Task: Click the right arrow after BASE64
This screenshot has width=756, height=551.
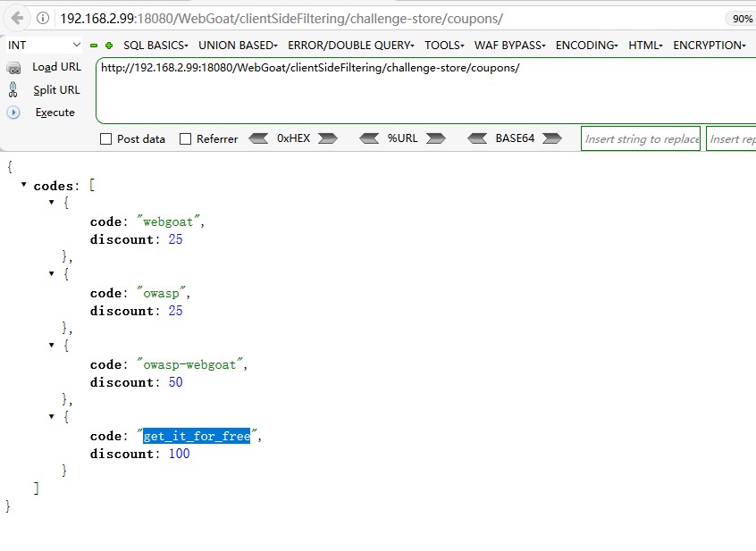Action: 552,138
